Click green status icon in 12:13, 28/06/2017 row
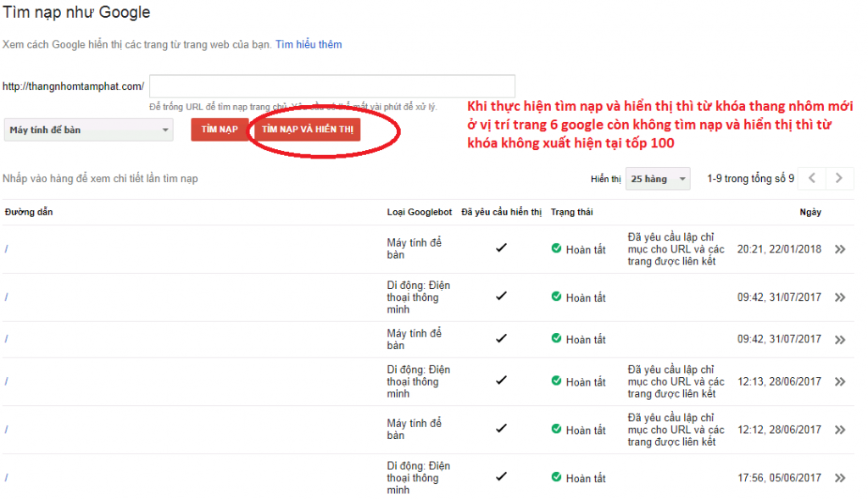Image resolution: width=868 pixels, height=500 pixels. coord(556,381)
